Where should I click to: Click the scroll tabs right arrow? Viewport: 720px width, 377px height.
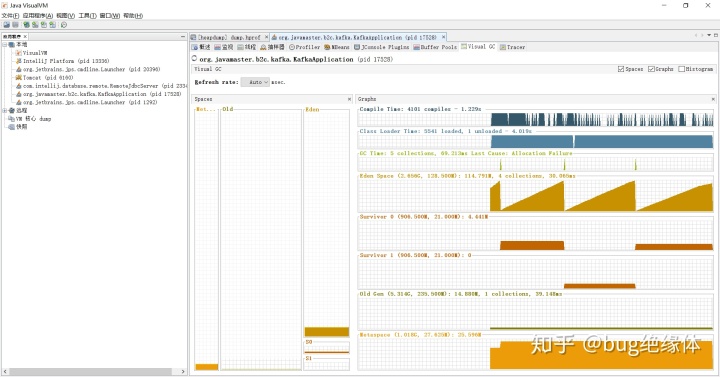pyautogui.click(x=702, y=35)
